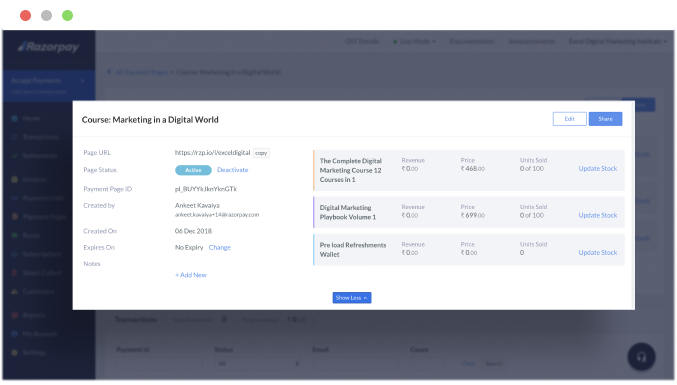
Task: Select the Payment Page ID value
Action: [x=206, y=189]
